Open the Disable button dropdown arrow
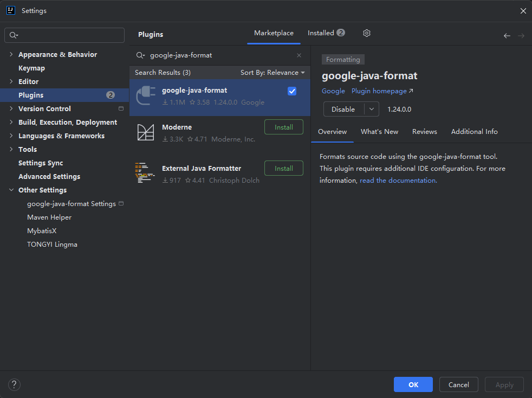The width and height of the screenshot is (532, 398). (372, 109)
